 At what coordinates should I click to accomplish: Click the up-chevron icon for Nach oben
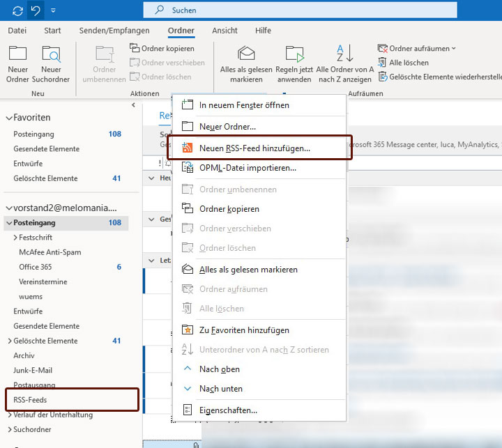pyautogui.click(x=188, y=369)
